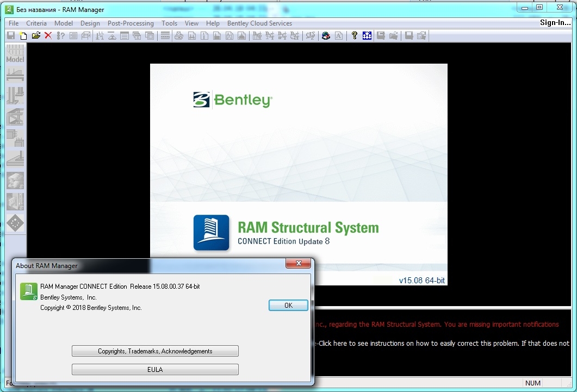Screen dimensions: 577x392
Task: Click the CONNECT Edition Update 8 text
Action: [284, 241]
